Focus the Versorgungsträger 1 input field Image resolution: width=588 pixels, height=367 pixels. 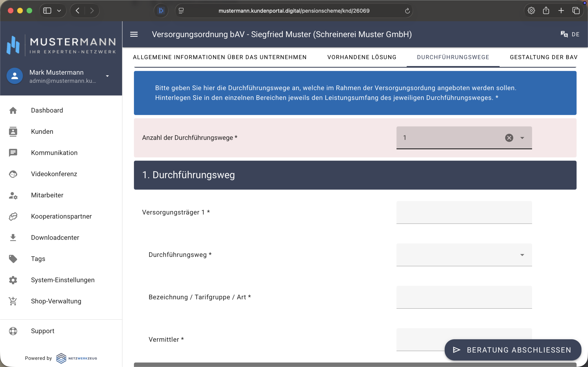(x=464, y=212)
